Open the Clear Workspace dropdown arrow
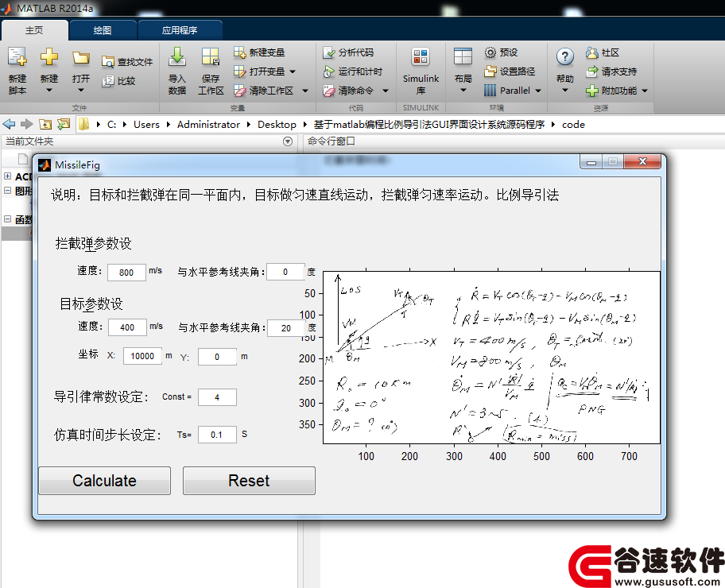Image resolution: width=725 pixels, height=588 pixels. 304,91
